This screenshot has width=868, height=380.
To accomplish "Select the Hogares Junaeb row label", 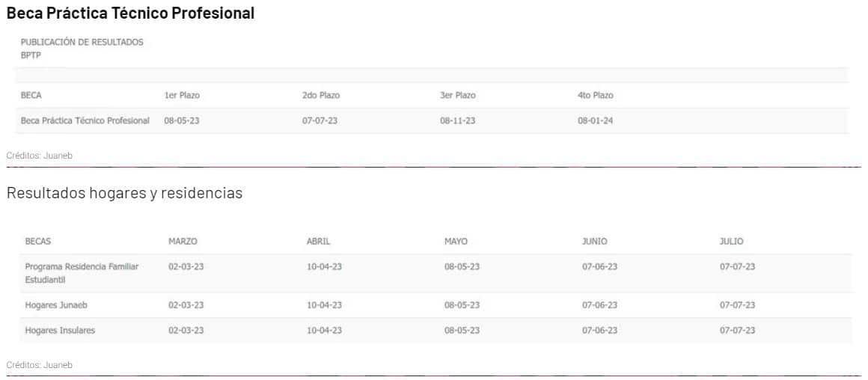I will click(57, 305).
